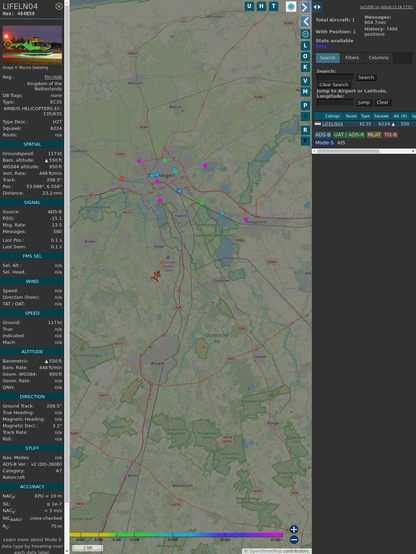Close the LIFELN04 aircraft info panel

[59, 6]
